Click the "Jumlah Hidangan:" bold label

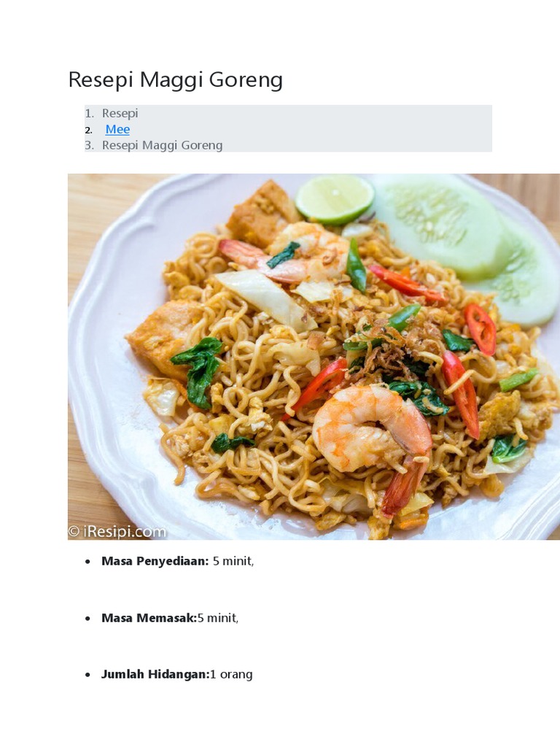tap(155, 675)
